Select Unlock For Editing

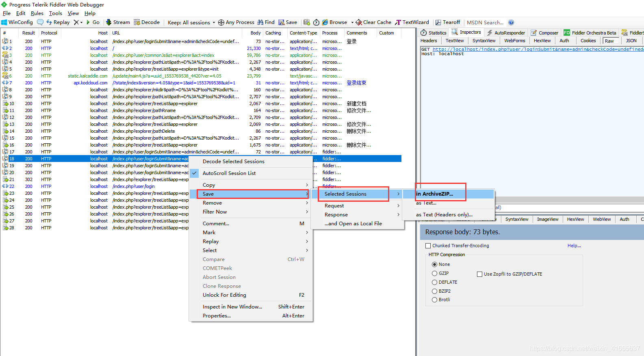click(x=251, y=295)
